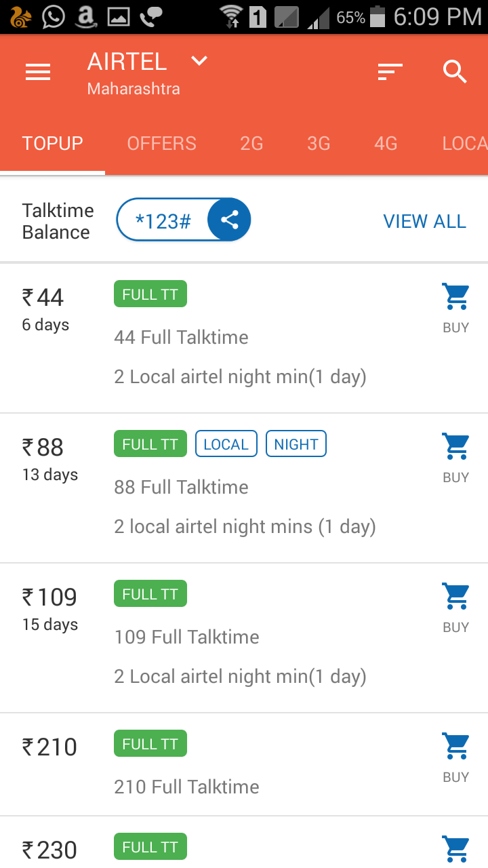
Task: Select the TOPUP tab
Action: tap(52, 143)
